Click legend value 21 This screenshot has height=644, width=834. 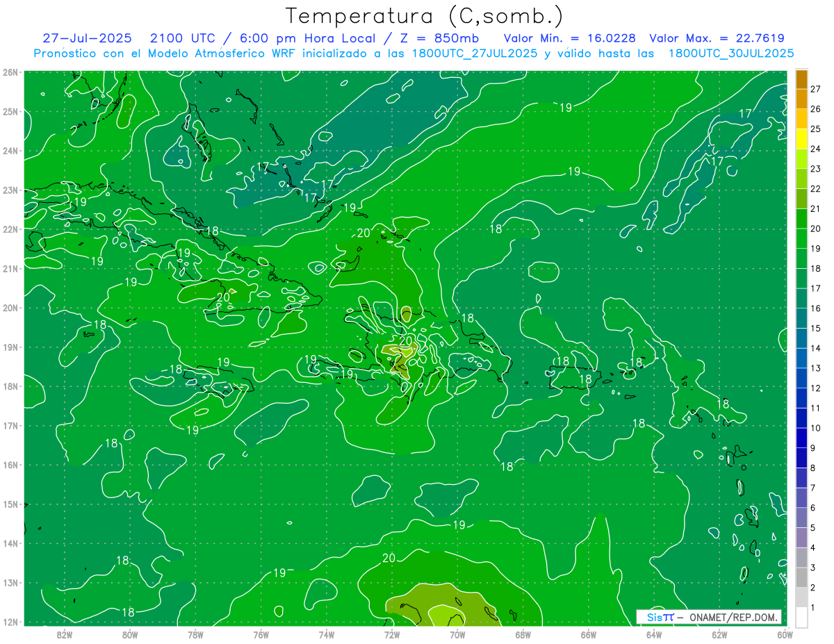(816, 208)
